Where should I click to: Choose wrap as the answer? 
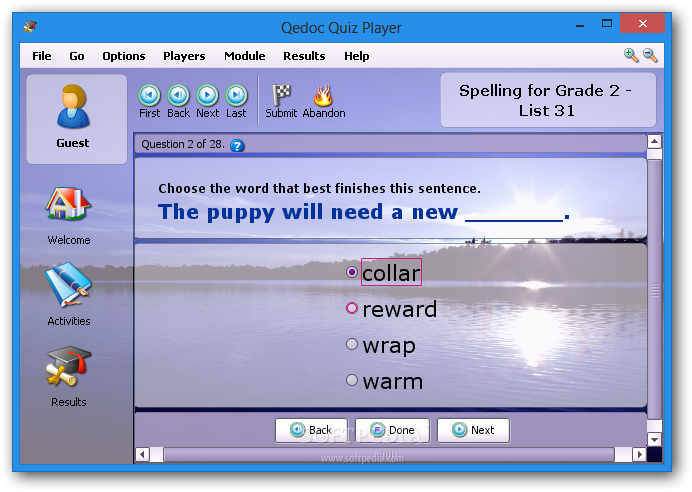[x=352, y=344]
